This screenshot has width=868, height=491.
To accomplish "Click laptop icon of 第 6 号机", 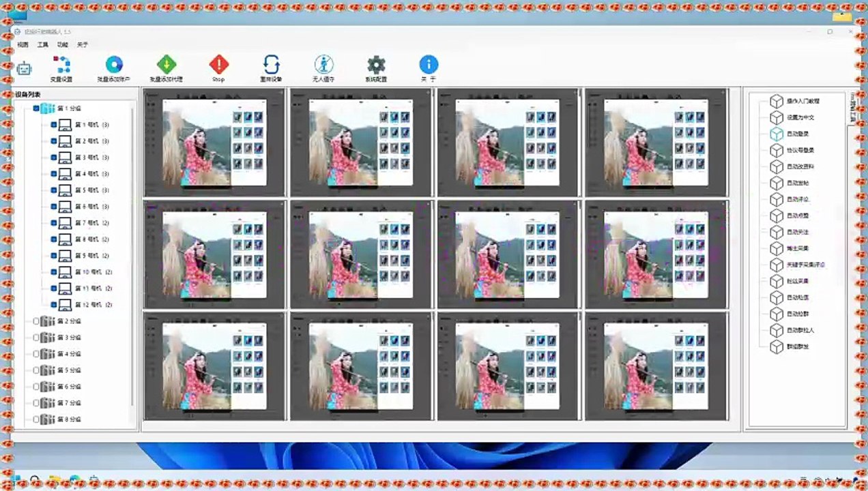I will pyautogui.click(x=65, y=207).
